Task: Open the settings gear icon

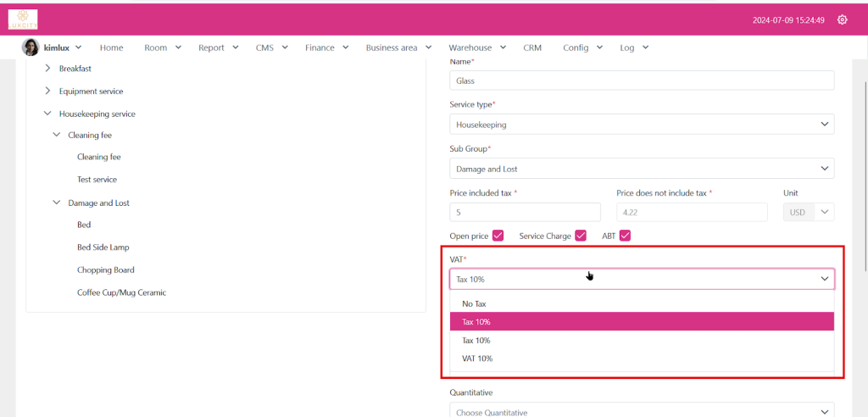Action: (842, 19)
